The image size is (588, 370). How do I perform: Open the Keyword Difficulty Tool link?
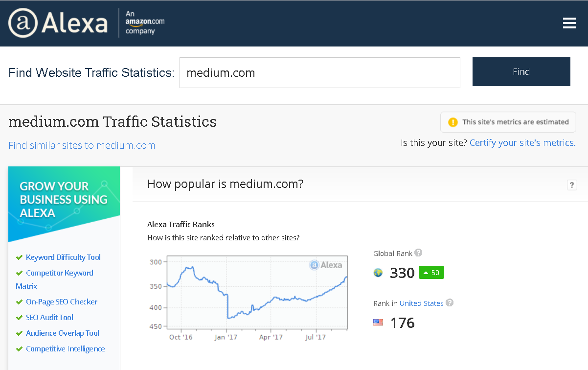coord(63,257)
